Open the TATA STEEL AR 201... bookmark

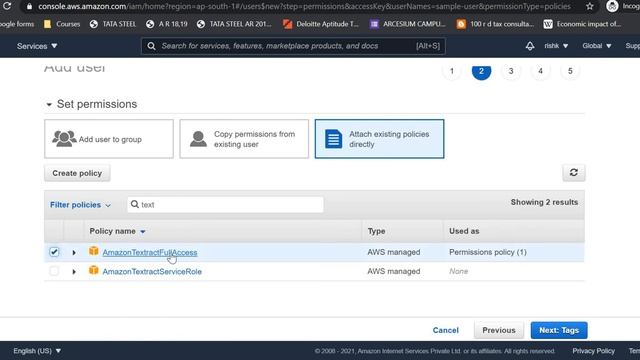pos(234,24)
